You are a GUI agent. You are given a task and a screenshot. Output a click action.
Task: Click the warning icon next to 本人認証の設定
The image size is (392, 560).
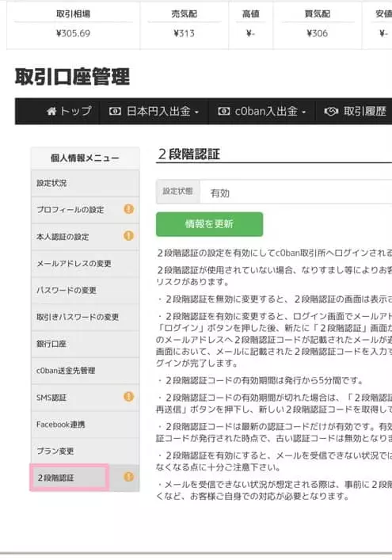128,236
